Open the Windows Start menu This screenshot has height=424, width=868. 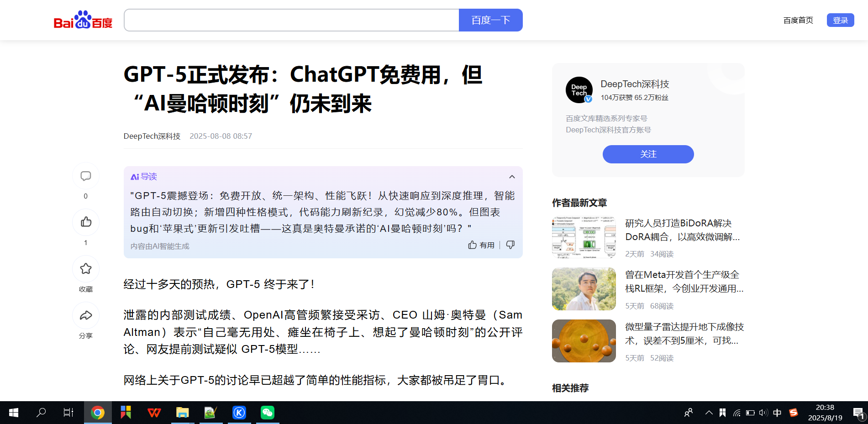[x=14, y=413]
